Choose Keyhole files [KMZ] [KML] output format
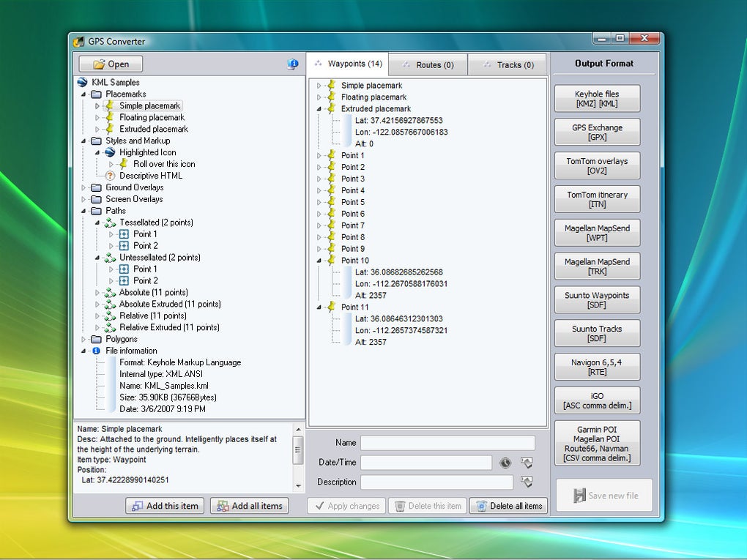747x560 pixels. (597, 99)
